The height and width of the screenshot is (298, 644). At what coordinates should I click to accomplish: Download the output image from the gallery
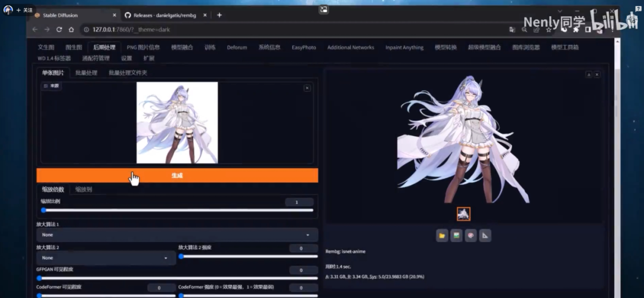[589, 75]
